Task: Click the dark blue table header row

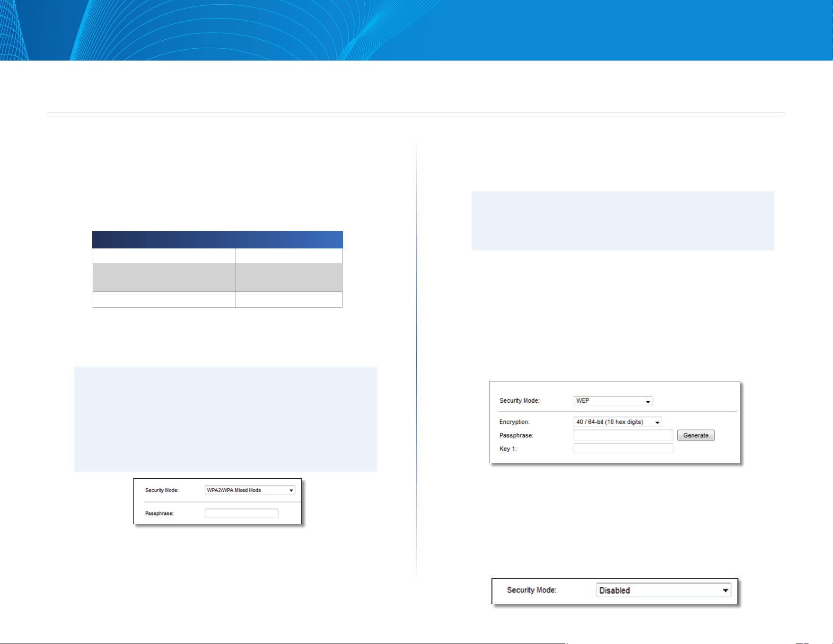Action: click(218, 239)
